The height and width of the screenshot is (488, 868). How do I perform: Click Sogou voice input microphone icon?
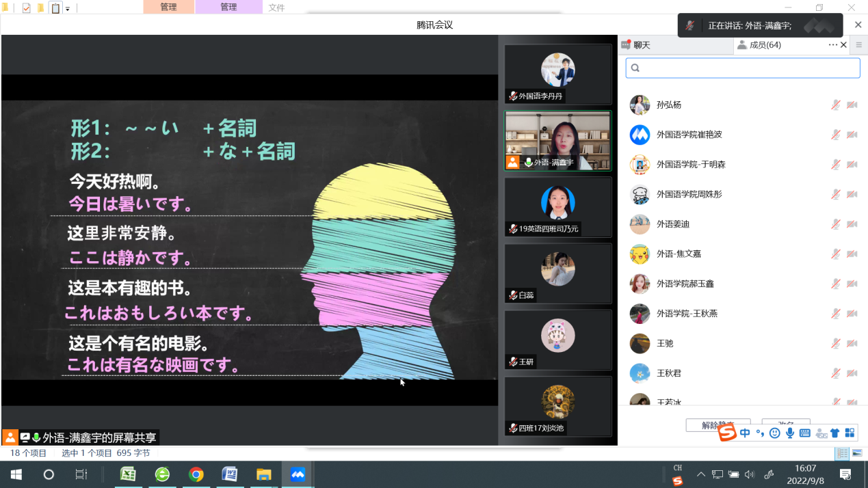click(x=790, y=433)
